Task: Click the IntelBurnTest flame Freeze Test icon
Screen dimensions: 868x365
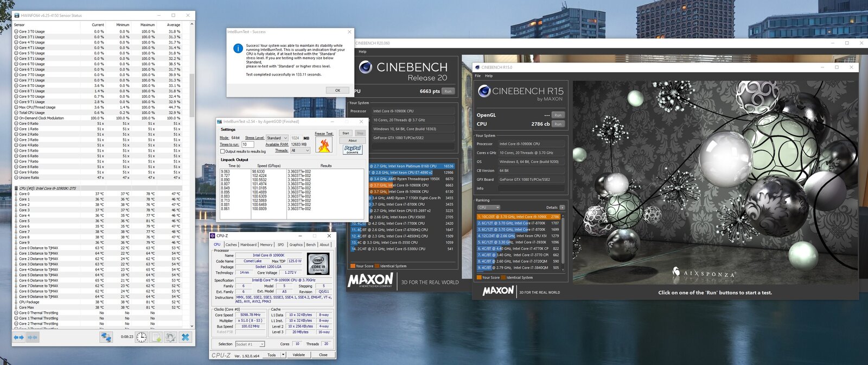Action: tap(324, 145)
